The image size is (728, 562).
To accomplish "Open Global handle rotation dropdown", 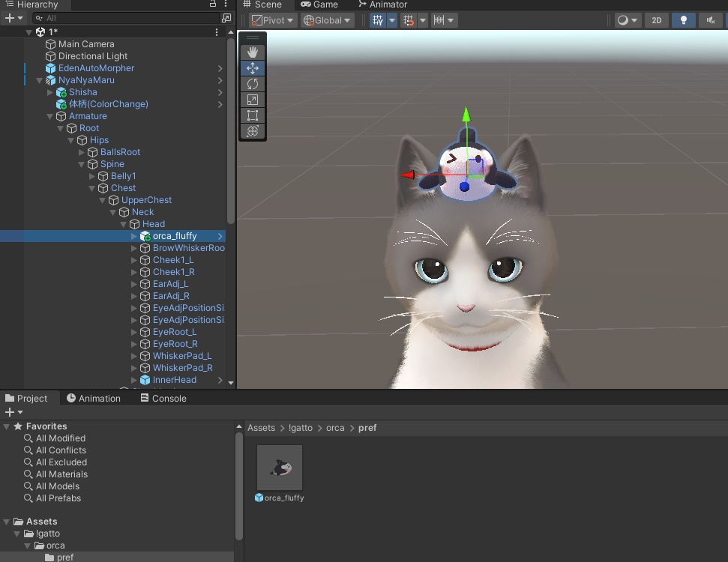I will (x=328, y=20).
